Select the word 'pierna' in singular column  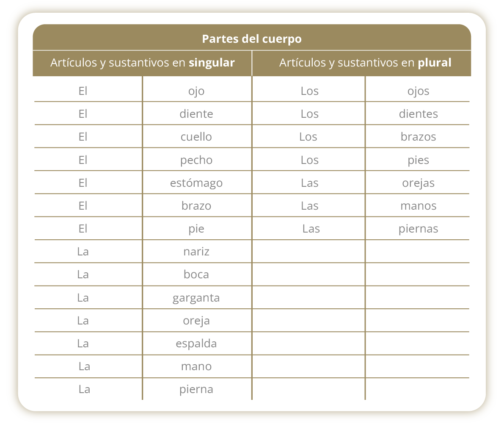coord(196,389)
